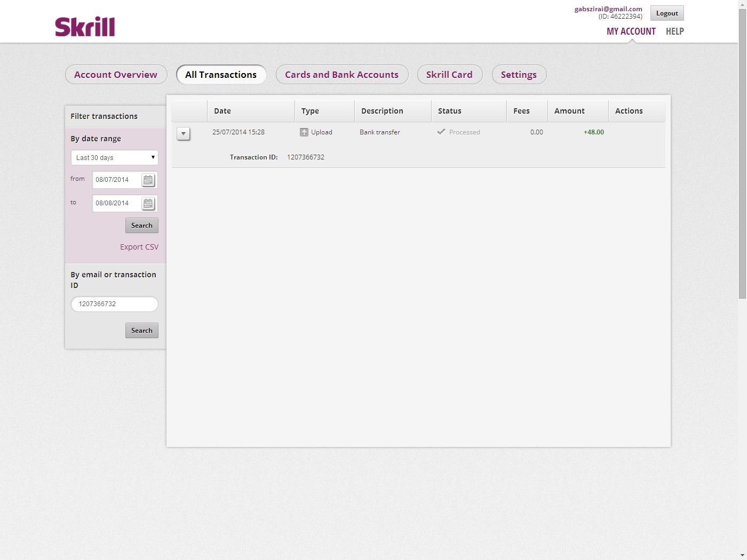Click the Description column header

393,111
